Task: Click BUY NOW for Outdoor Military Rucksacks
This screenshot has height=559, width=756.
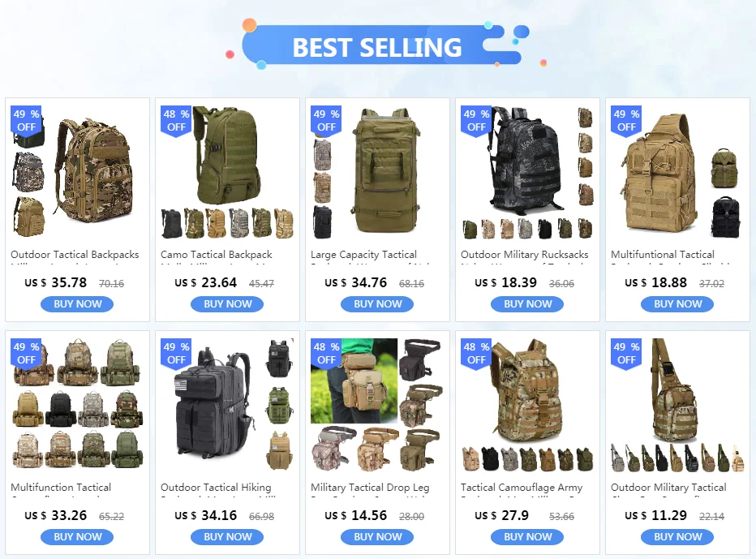Action: pyautogui.click(x=527, y=304)
